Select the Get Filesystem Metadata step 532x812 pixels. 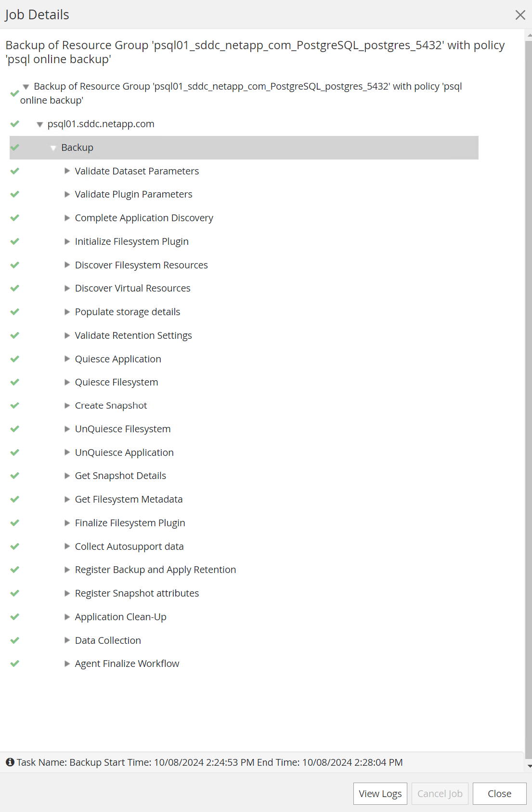click(x=129, y=499)
